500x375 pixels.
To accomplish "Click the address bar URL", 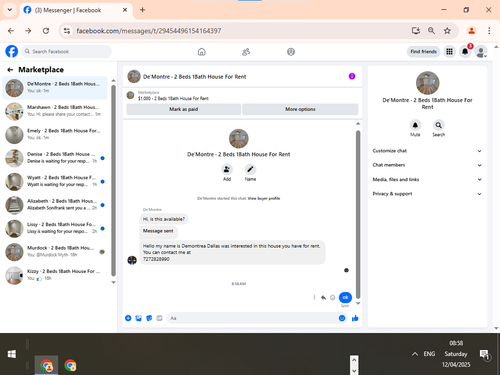I will 149,31.
